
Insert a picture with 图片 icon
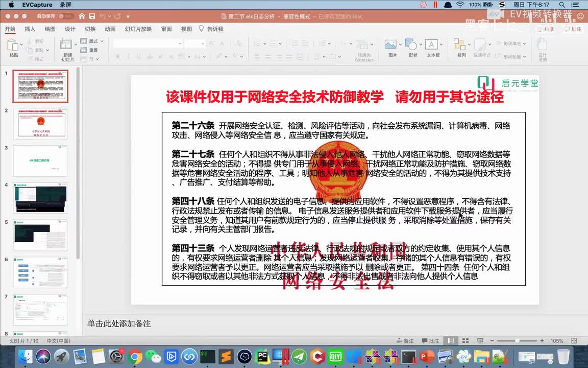click(390, 44)
